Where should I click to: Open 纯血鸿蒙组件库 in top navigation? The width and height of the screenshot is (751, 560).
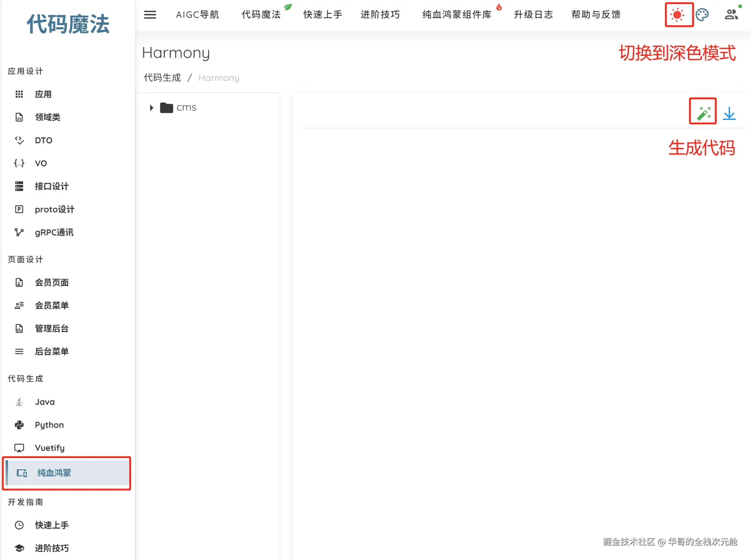click(457, 15)
